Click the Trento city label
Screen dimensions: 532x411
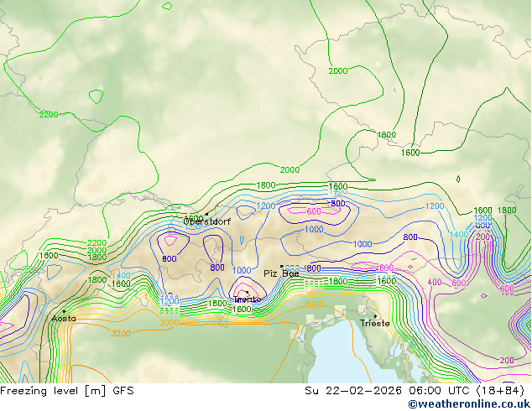pyautogui.click(x=247, y=299)
